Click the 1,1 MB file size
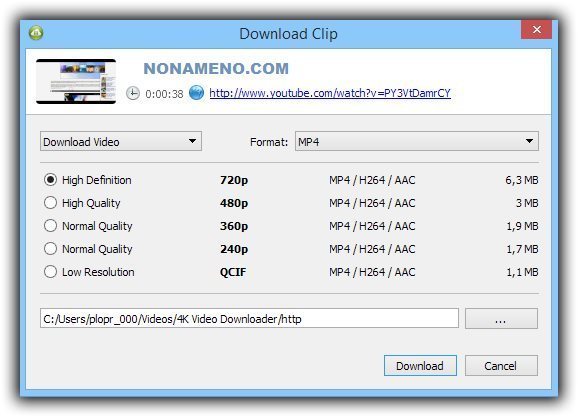This screenshot has height=417, width=578. tap(522, 272)
